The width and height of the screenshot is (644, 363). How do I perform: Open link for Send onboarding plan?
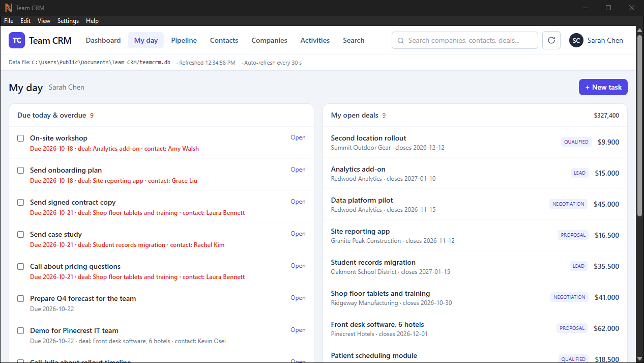(x=298, y=170)
